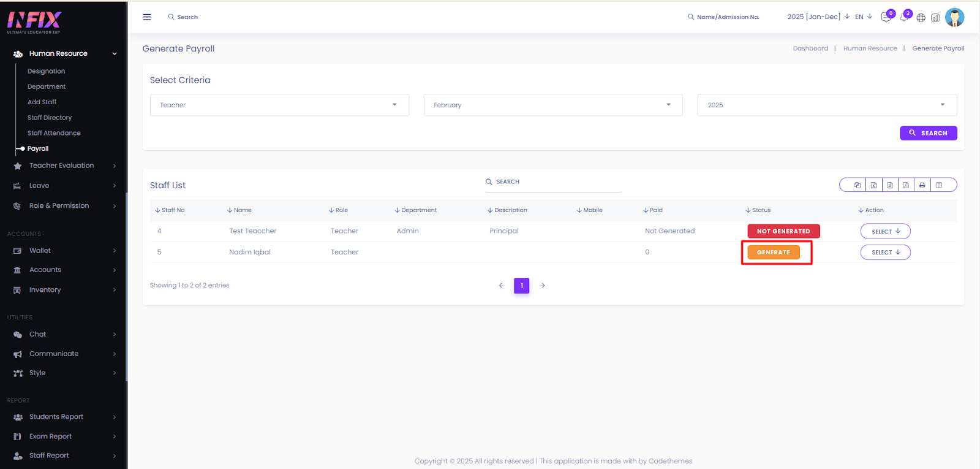
Task: Expand the Style sidebar menu
Action: coord(64,373)
